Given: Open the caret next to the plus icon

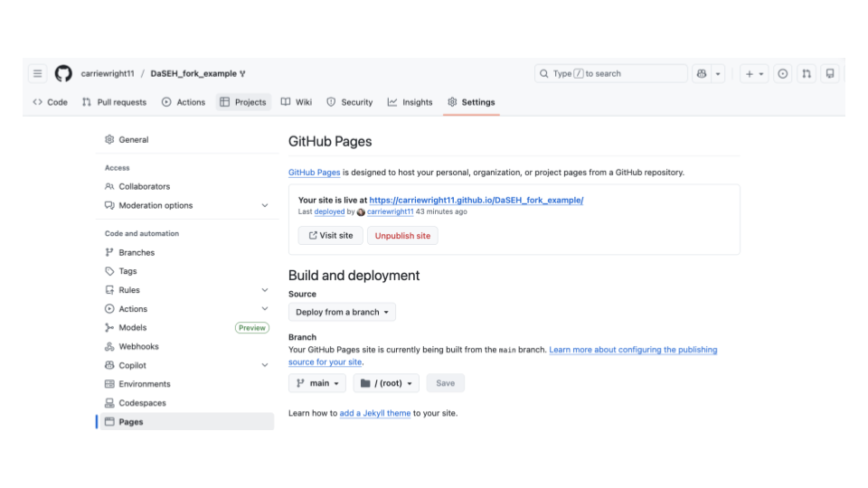Looking at the screenshot, I should click(x=761, y=73).
